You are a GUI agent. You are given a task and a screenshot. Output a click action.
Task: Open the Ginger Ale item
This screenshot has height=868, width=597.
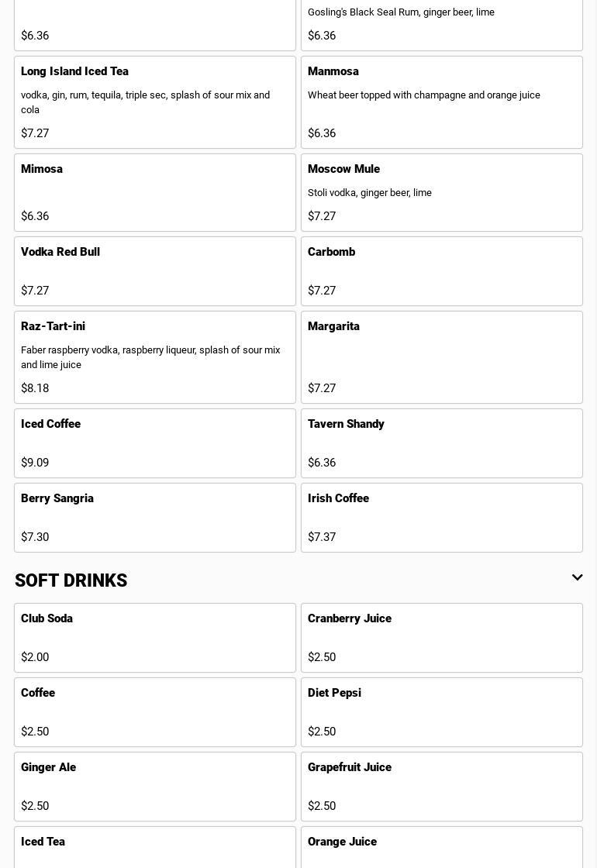coord(155,787)
